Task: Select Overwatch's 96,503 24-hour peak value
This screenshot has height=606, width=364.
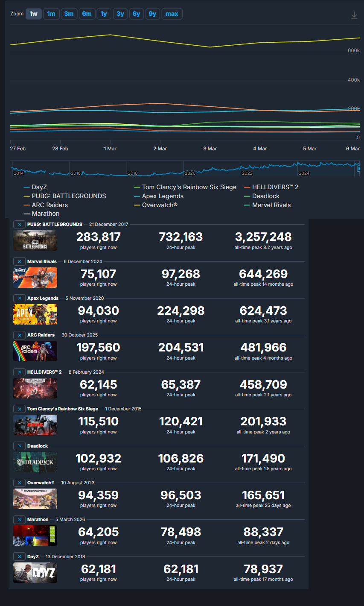Action: [x=181, y=495]
